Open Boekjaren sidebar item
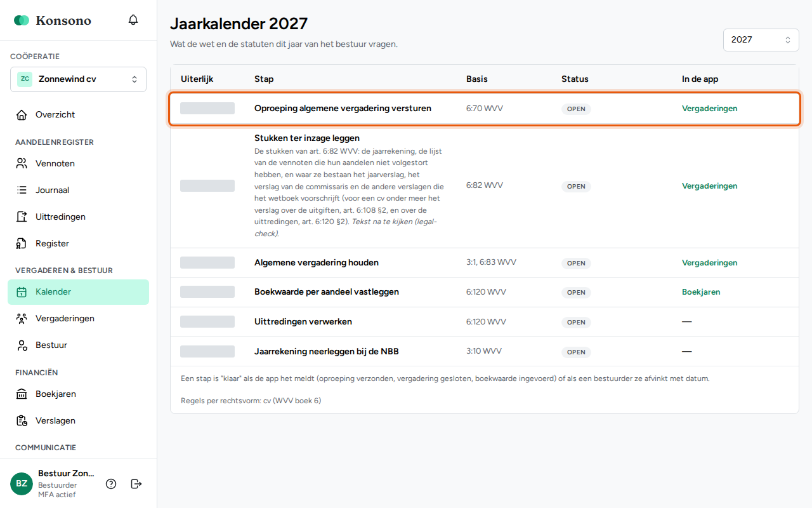The image size is (812, 508). (x=78, y=394)
